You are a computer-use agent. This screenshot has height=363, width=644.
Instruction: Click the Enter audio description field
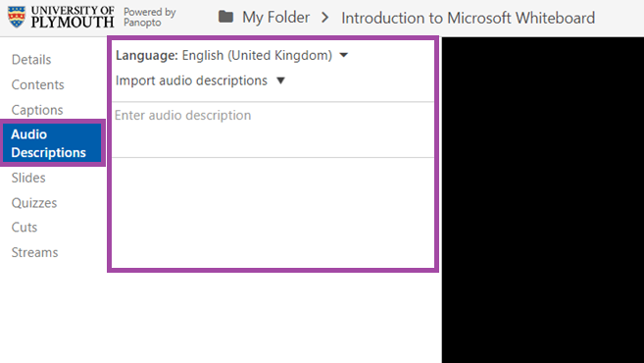coord(273,130)
